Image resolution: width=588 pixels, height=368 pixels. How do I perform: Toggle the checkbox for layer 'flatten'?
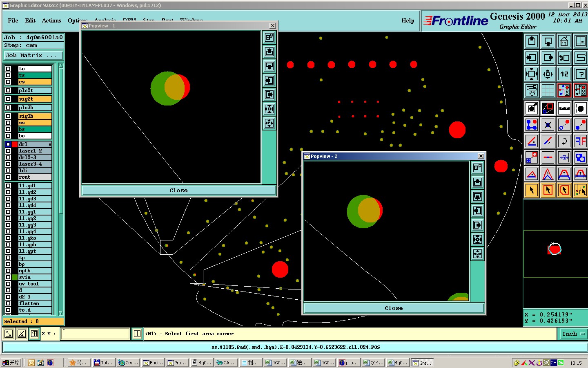[8, 303]
